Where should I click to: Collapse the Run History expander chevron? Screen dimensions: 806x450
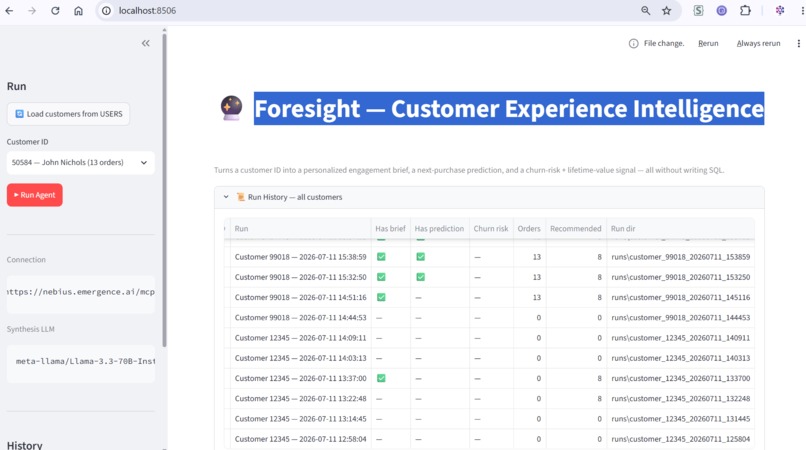226,197
